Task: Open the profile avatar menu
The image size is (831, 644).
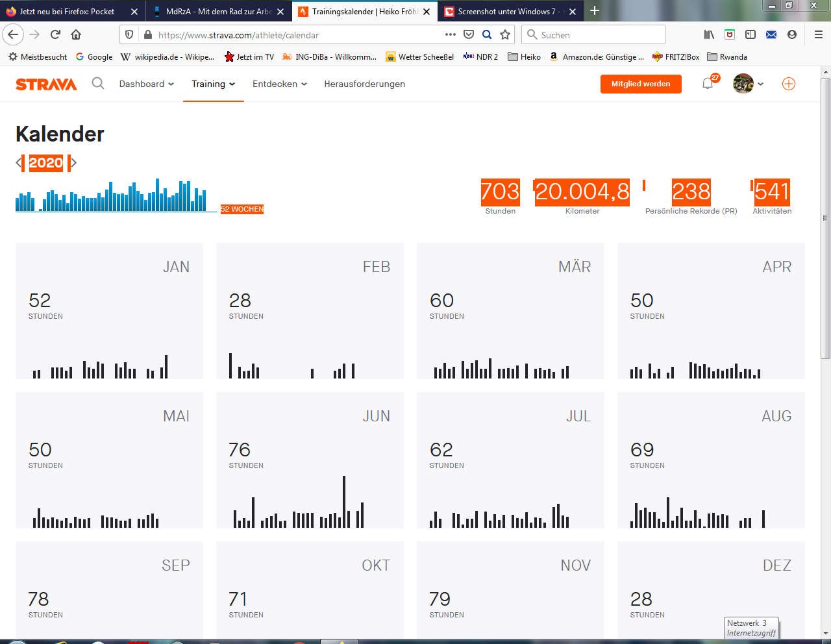Action: 748,84
